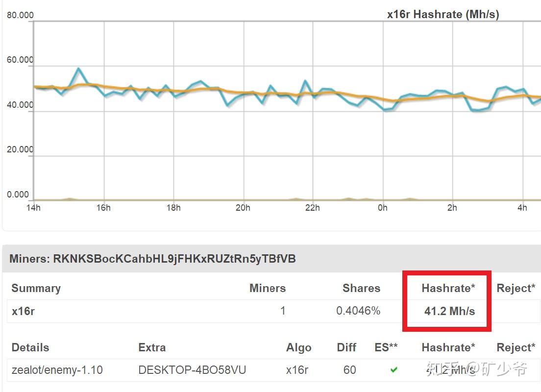
Task: Click the 14h label on the chart axis
Action: (x=33, y=208)
